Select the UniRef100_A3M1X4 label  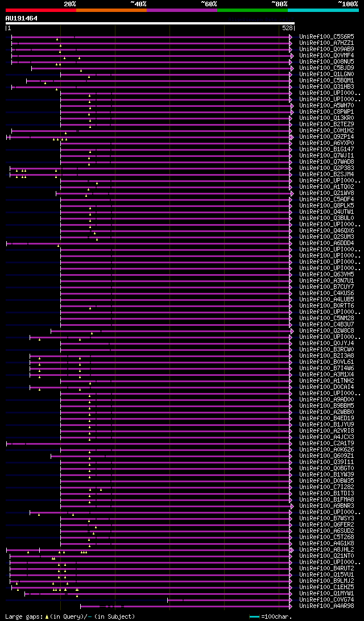(x=327, y=374)
